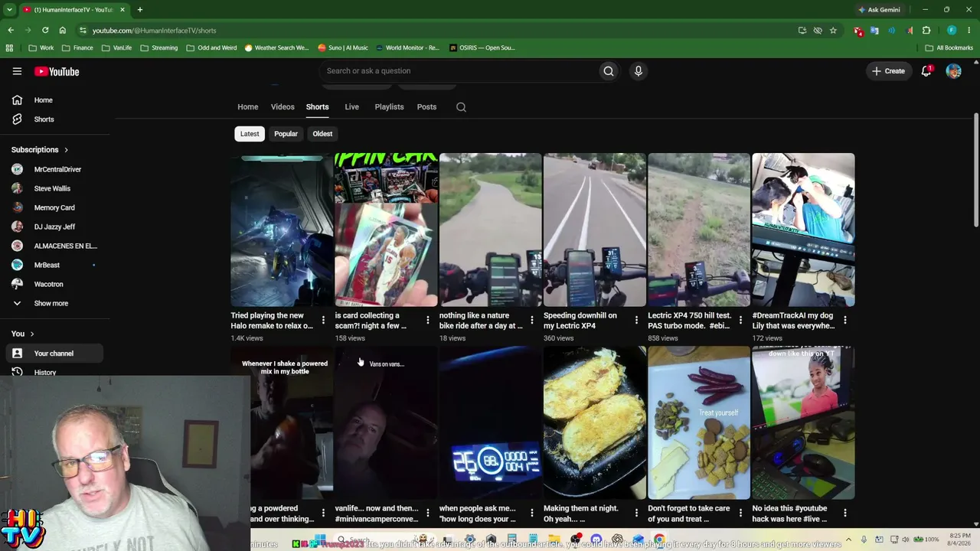The width and height of the screenshot is (980, 551).
Task: Open the Chrome icon in the taskbar
Action: (x=659, y=540)
